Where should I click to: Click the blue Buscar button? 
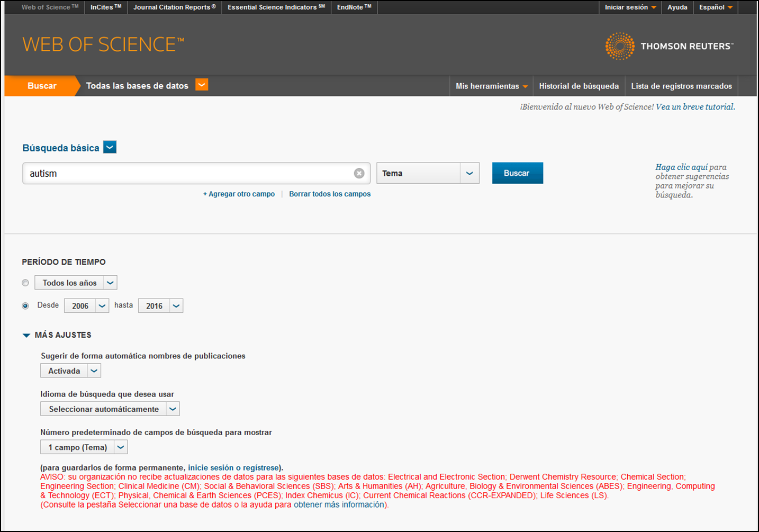[x=517, y=173]
